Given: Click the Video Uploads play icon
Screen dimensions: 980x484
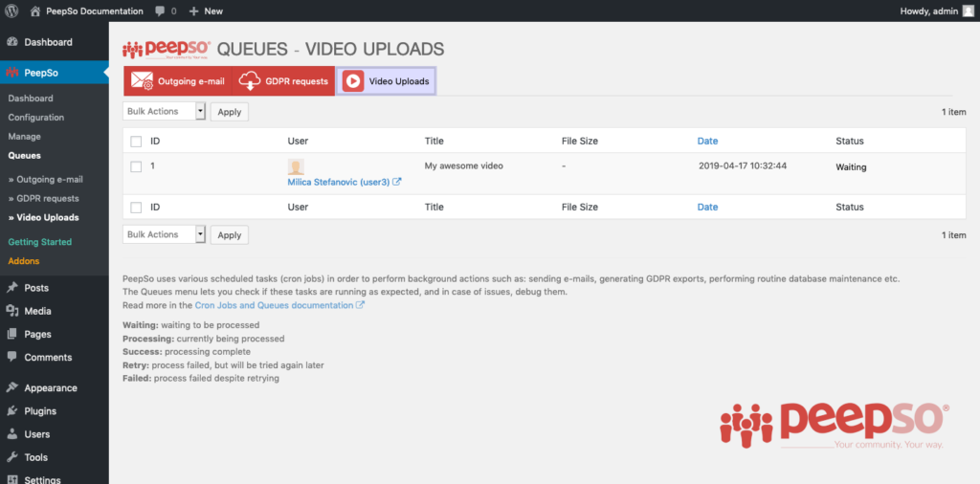Looking at the screenshot, I should (352, 81).
